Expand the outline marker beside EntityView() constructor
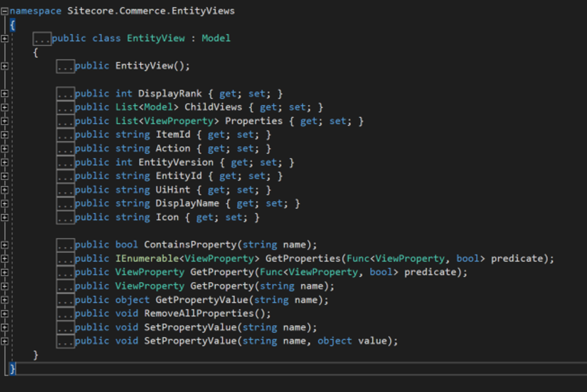The height and width of the screenshot is (392, 587). point(4,67)
